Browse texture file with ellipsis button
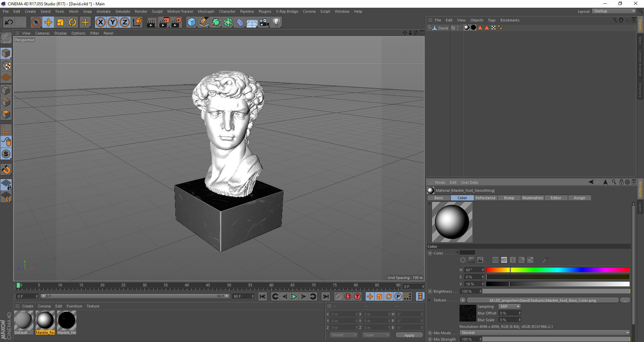 625,300
